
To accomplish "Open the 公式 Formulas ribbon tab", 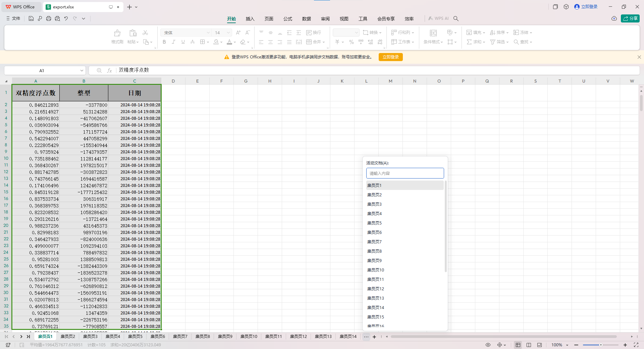I will pos(287,19).
